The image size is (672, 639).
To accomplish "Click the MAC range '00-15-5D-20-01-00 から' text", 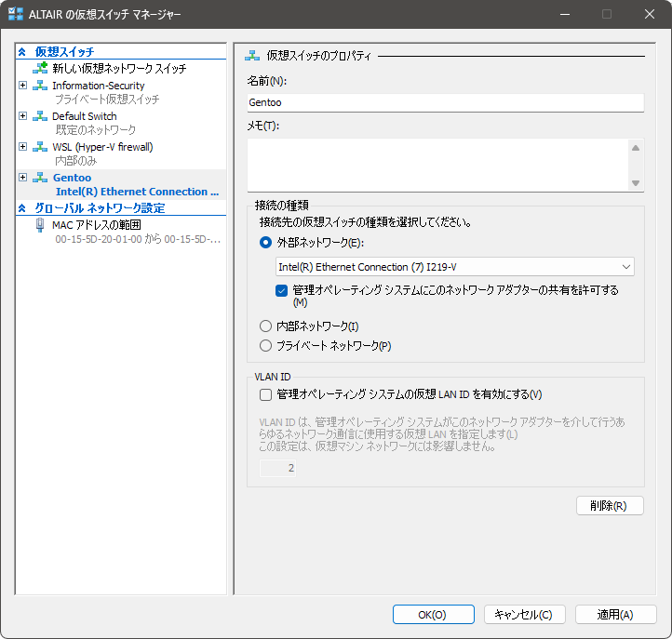I will point(108,239).
